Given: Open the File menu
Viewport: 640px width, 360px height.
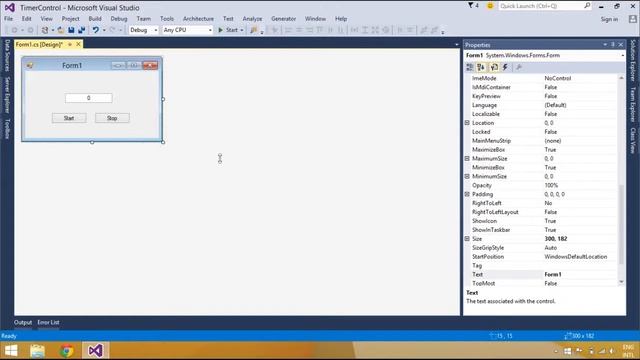Looking at the screenshot, I should click(9, 19).
